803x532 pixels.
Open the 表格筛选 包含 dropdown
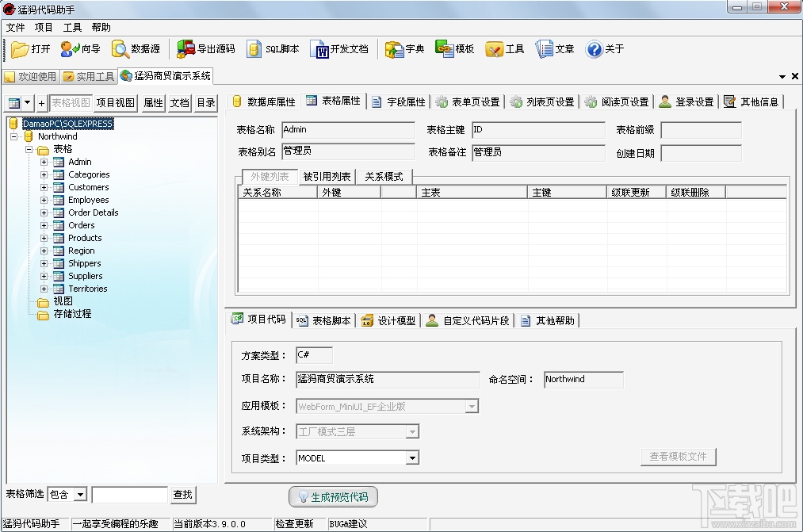(80, 494)
